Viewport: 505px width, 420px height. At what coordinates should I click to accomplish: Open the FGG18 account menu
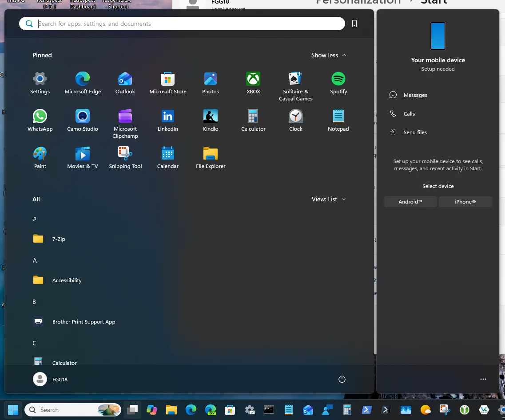(50, 380)
